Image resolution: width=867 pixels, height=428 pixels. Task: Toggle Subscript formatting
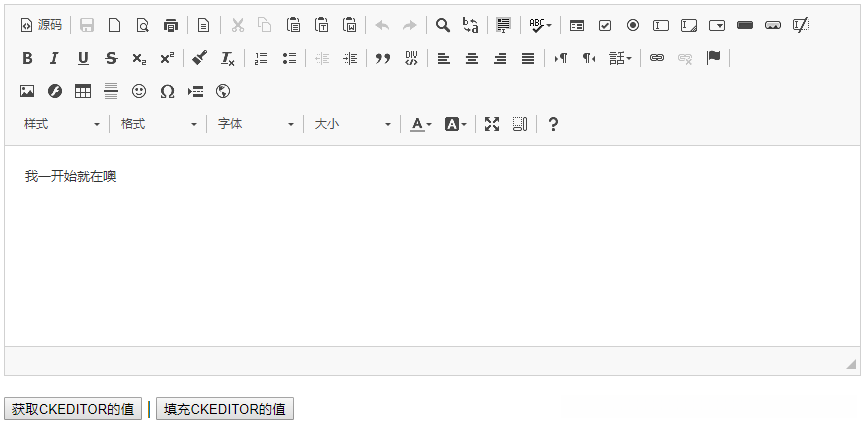pos(139,58)
